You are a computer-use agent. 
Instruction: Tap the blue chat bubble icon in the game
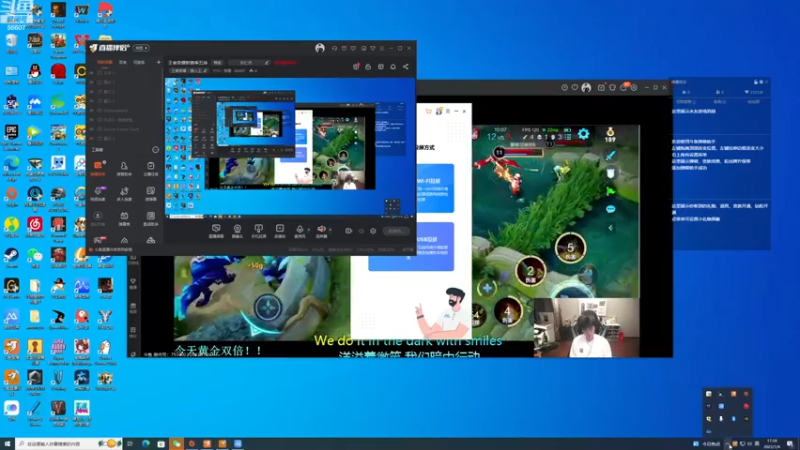pos(610,209)
